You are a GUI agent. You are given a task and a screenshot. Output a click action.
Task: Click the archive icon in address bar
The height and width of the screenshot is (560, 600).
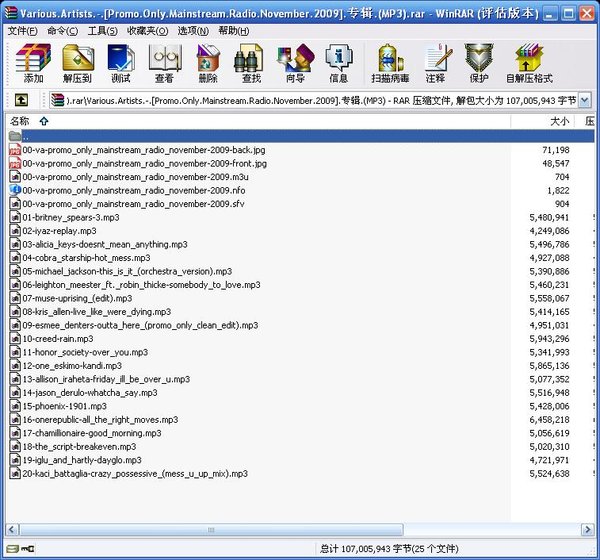point(57,100)
